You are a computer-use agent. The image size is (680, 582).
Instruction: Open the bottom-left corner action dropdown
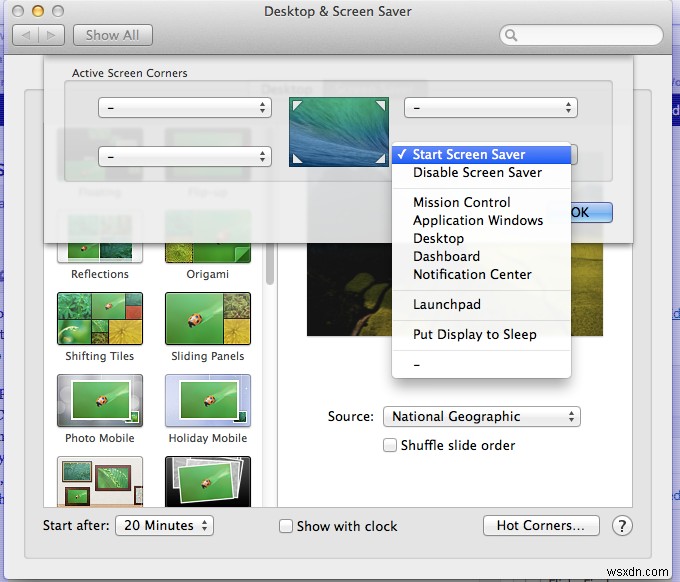(x=185, y=157)
